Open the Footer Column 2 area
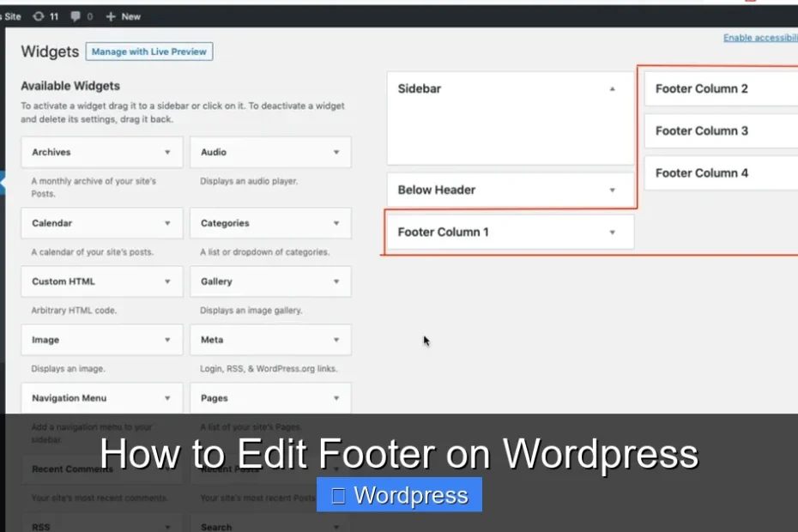The image size is (798, 532). coord(721,88)
